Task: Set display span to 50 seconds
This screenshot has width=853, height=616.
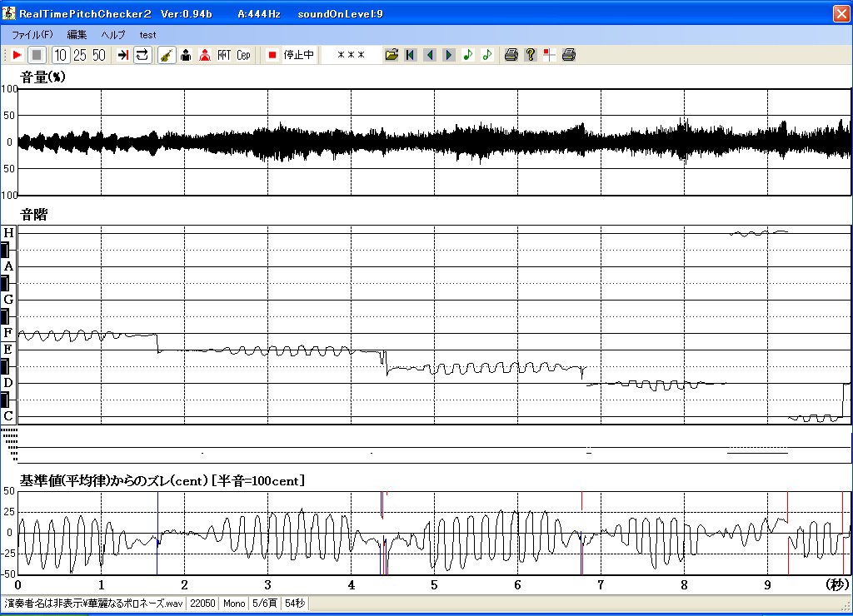Action: [x=99, y=55]
